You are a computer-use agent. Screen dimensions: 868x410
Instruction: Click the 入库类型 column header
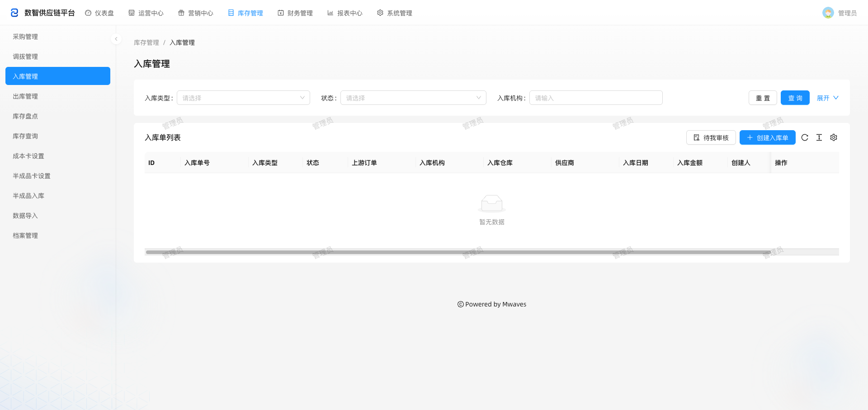point(276,163)
